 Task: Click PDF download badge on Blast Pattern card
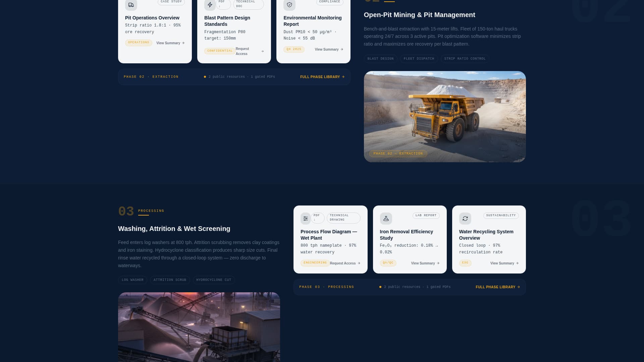(223, 4)
